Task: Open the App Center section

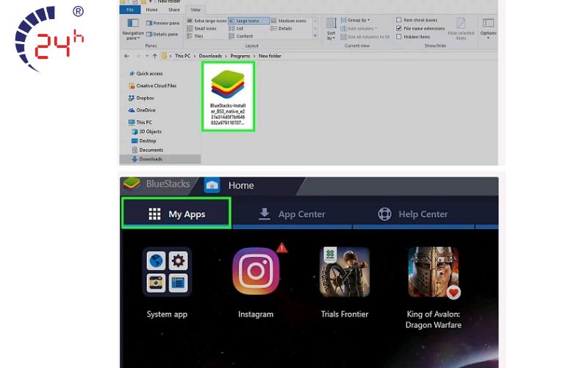Action: click(x=292, y=214)
